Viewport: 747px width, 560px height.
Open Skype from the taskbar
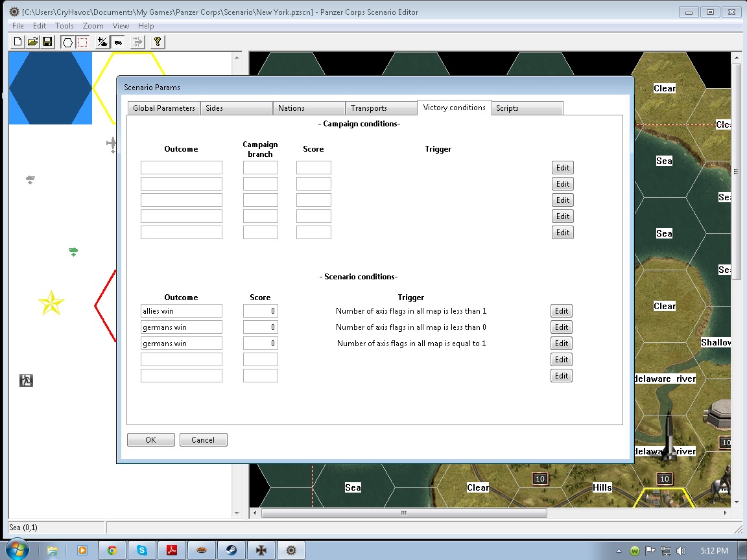click(x=142, y=550)
